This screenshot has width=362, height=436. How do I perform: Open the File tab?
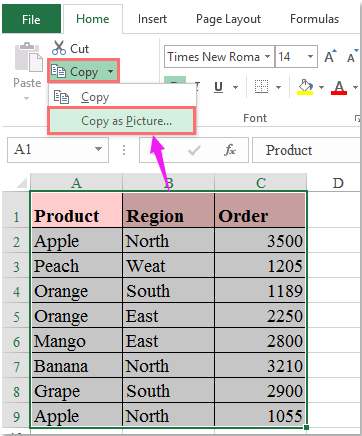click(31, 19)
